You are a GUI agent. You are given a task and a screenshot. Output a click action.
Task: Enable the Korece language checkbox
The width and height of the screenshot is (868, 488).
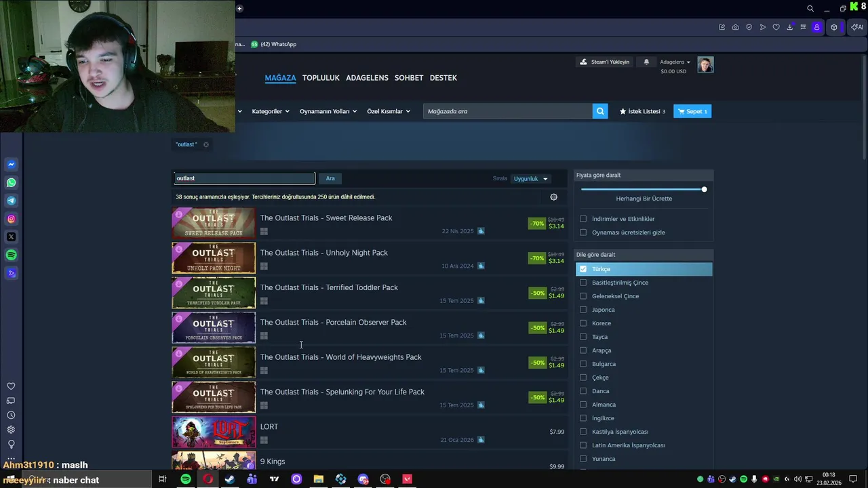coord(583,323)
